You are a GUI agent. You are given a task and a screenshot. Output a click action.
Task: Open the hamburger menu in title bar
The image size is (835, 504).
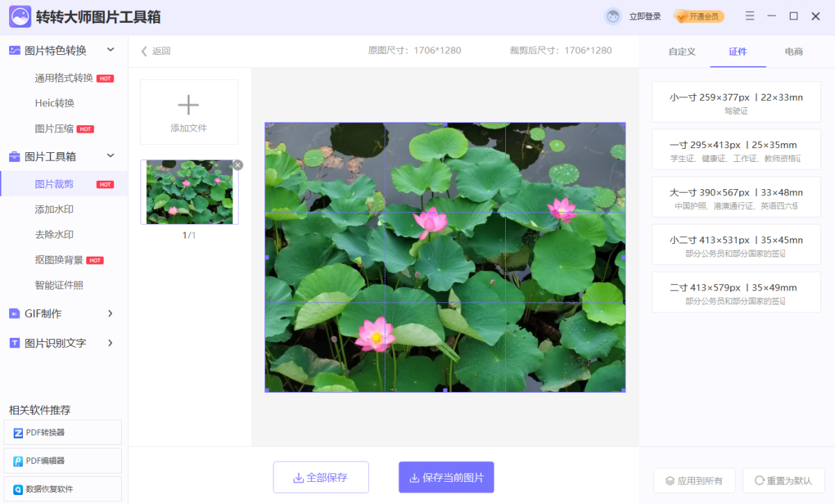749,16
